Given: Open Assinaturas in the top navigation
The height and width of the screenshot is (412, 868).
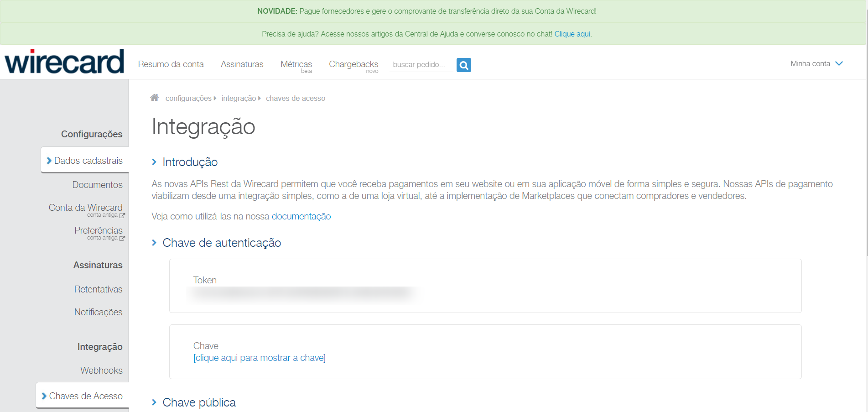Looking at the screenshot, I should pos(242,64).
